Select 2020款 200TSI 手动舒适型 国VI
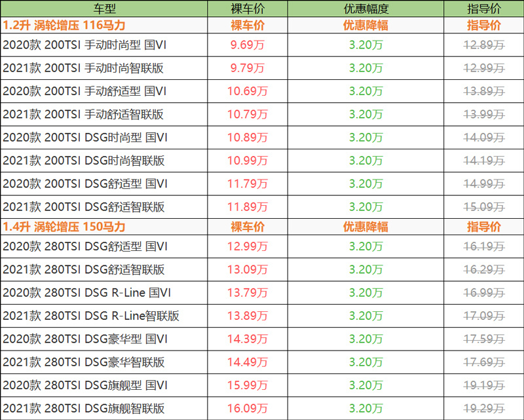The height and width of the screenshot is (420, 524). point(84,91)
